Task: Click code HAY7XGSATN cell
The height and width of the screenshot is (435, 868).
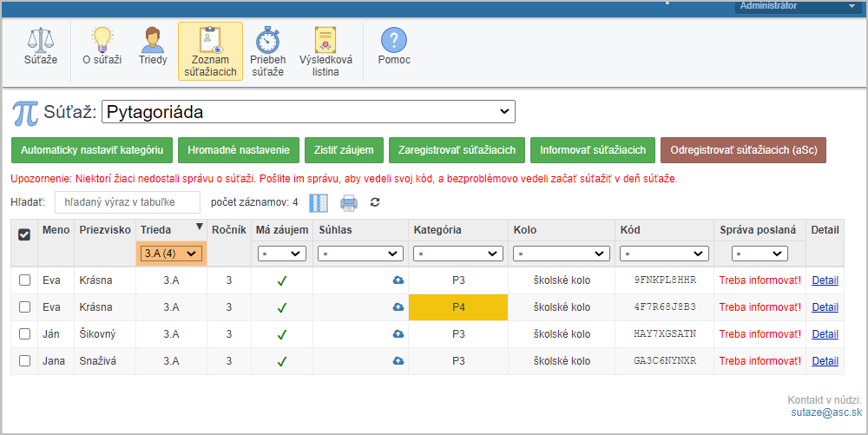Action: tap(665, 333)
